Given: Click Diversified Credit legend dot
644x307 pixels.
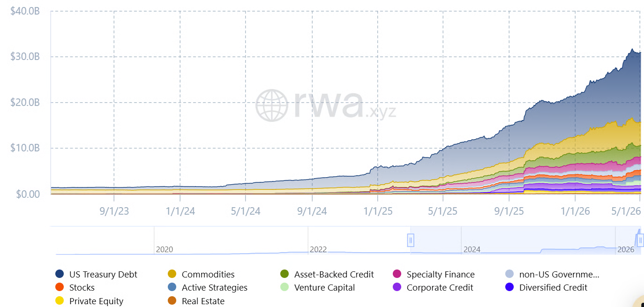Looking at the screenshot, I should (x=509, y=287).
